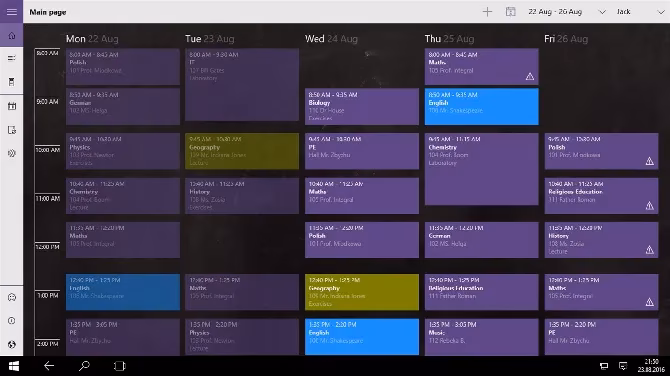The image size is (670, 376).
Task: Open Wednesday's 10:40 AM Maths lesson
Action: click(x=362, y=195)
